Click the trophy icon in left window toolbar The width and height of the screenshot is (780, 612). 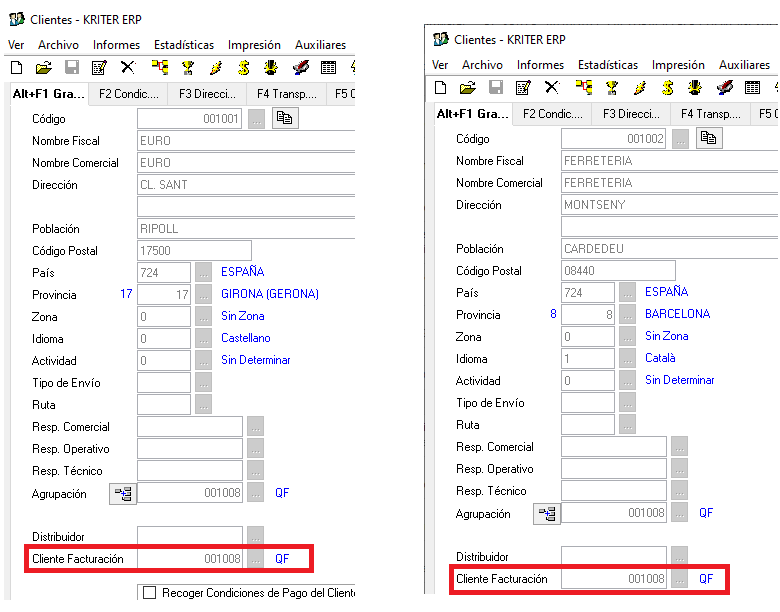[187, 68]
